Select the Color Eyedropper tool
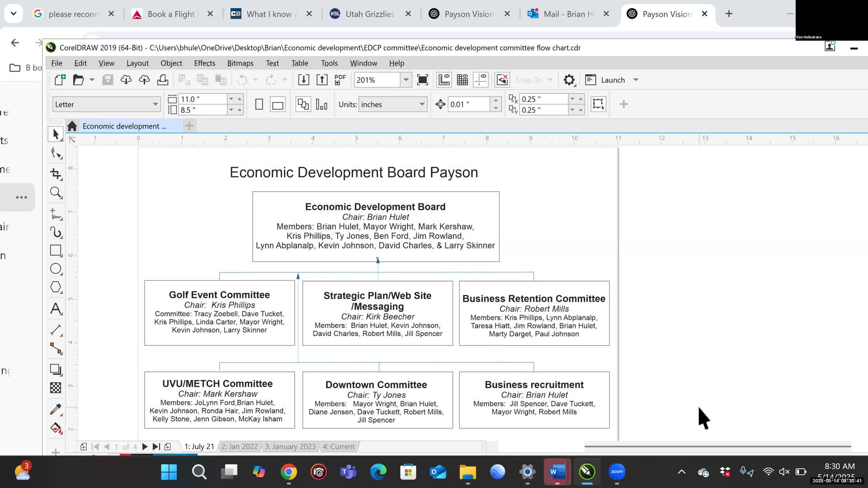 pyautogui.click(x=56, y=409)
